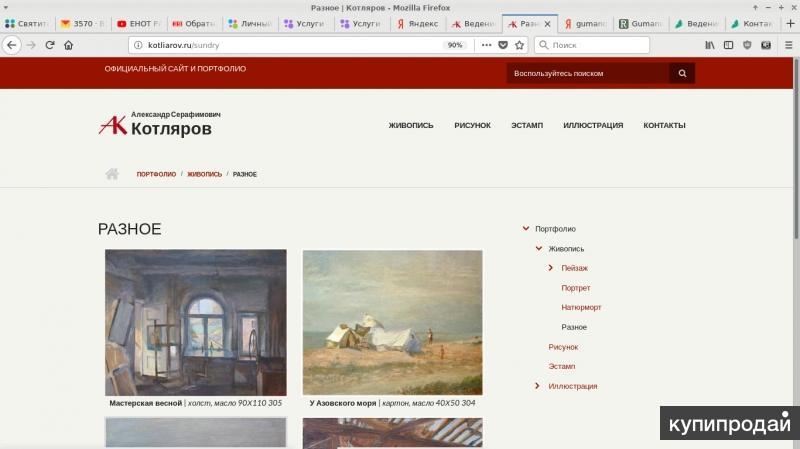Switch to the Обратн tab
Viewport: 800px width, 449px height.
(194, 23)
